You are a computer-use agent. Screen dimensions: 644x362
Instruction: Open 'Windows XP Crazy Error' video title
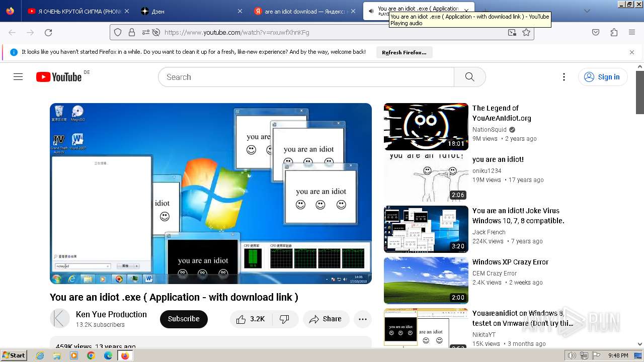coord(510,262)
